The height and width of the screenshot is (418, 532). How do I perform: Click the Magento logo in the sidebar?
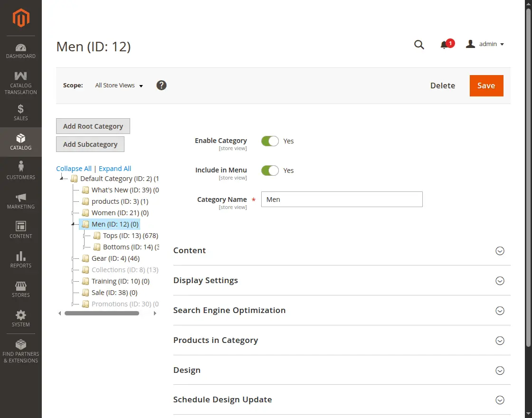pos(20,18)
